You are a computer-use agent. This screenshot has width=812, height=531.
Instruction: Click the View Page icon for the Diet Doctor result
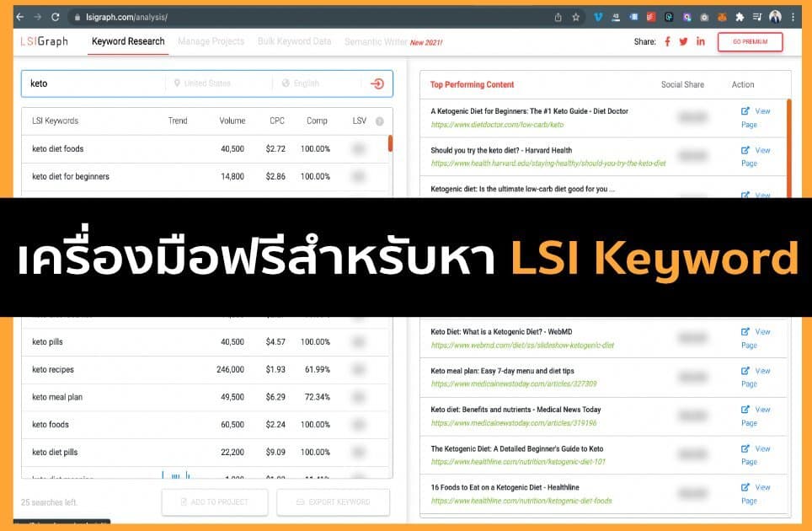click(x=745, y=110)
